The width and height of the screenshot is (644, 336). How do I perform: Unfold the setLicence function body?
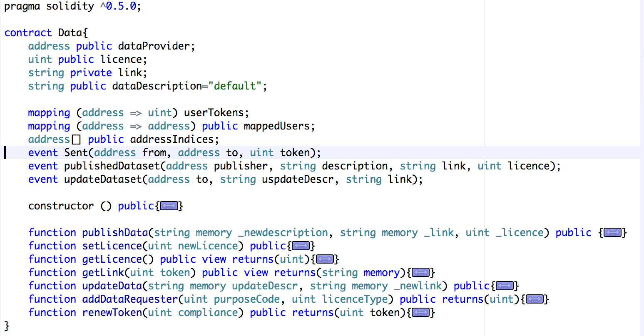tap(301, 246)
